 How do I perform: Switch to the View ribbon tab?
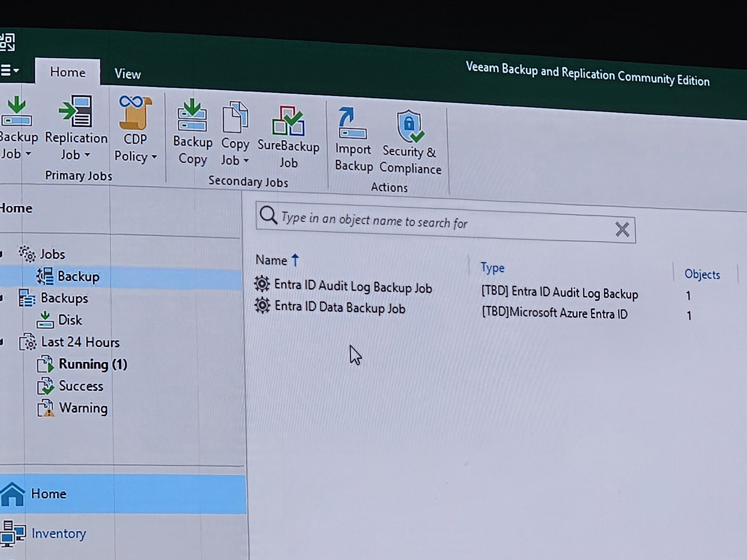click(127, 74)
